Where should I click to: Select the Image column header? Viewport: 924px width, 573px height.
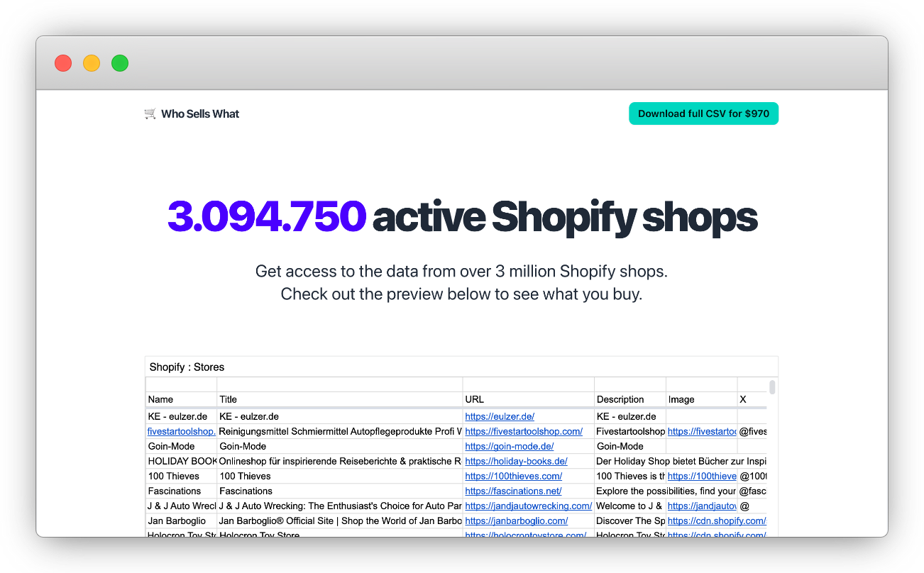[x=702, y=399]
